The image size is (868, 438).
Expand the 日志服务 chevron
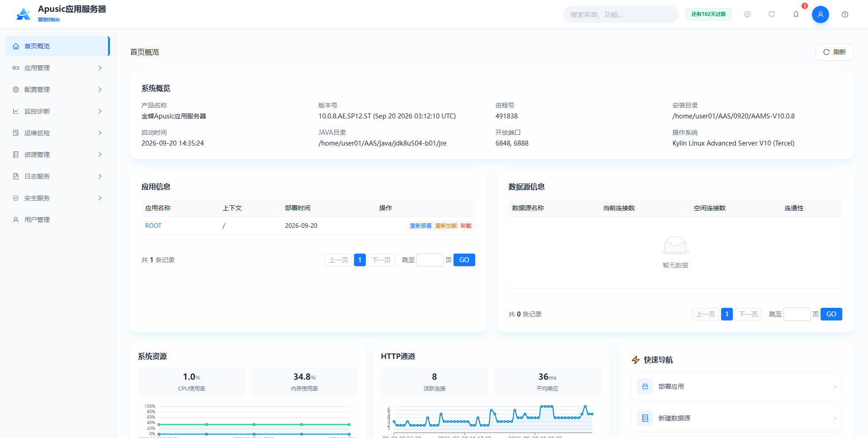point(100,176)
